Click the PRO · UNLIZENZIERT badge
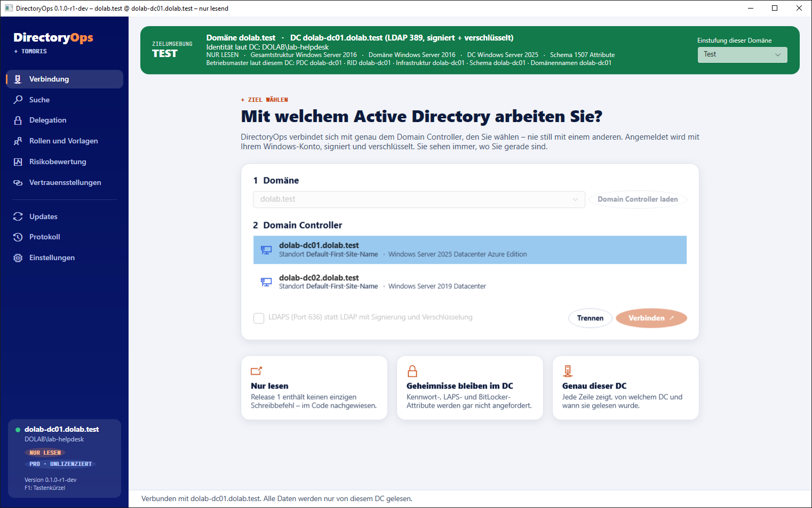The width and height of the screenshot is (812, 508). (x=60, y=464)
